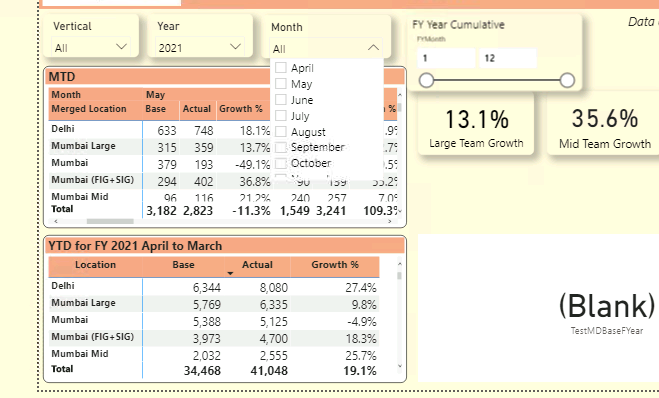Click the right handle of FY slider

567,80
